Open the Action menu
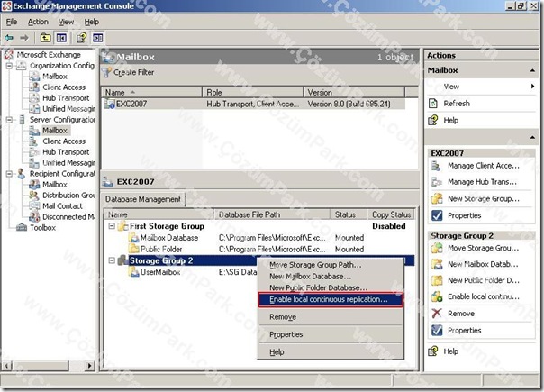This screenshot has height=392, width=544. 38,22
